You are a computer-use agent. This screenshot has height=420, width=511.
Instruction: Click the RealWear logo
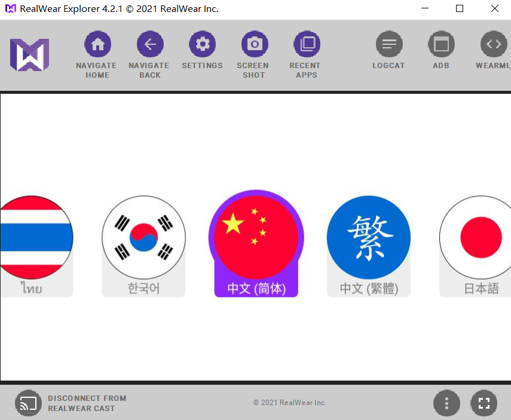click(29, 55)
